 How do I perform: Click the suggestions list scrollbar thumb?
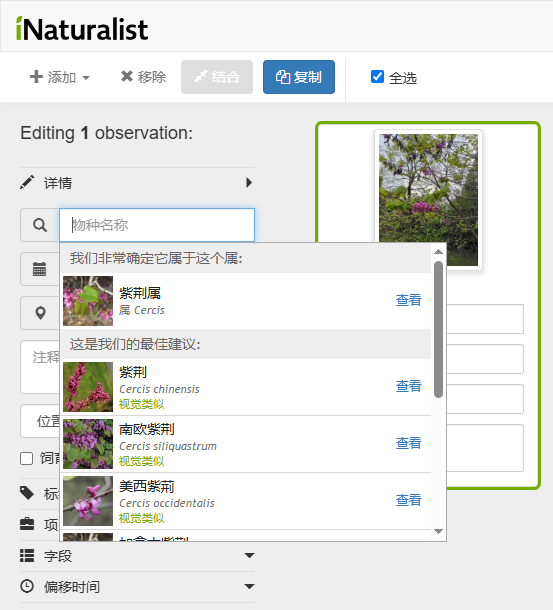pyautogui.click(x=439, y=329)
